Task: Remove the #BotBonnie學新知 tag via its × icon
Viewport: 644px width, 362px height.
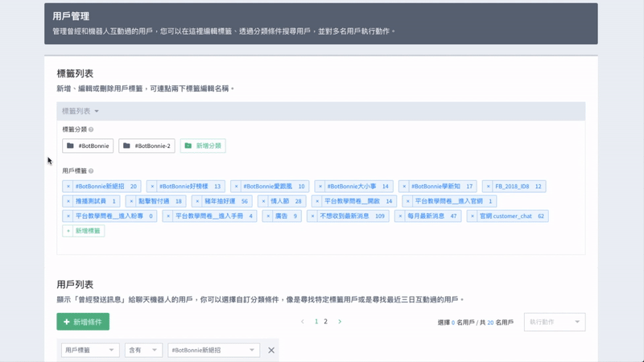Action: pyautogui.click(x=404, y=187)
